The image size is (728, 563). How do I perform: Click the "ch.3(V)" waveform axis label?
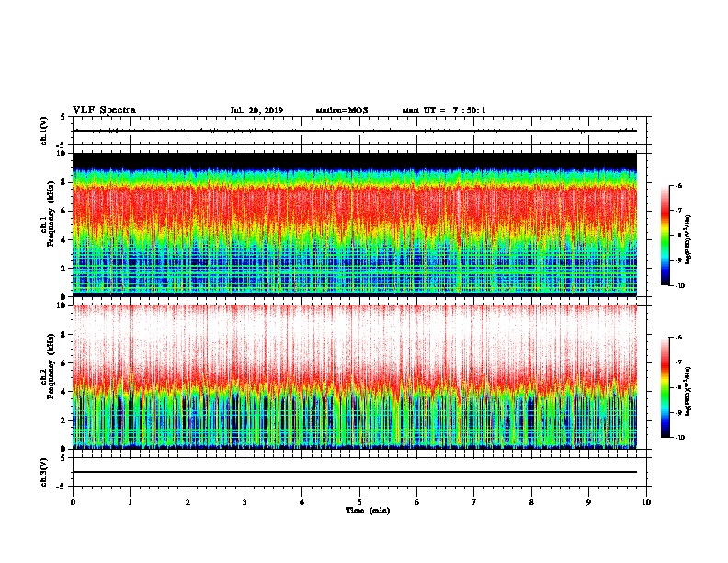tap(44, 472)
